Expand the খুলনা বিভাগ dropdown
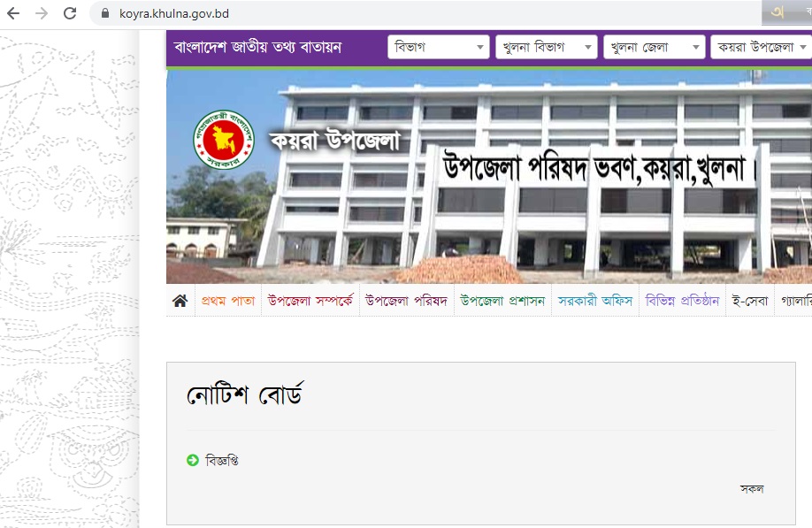 coord(547,47)
